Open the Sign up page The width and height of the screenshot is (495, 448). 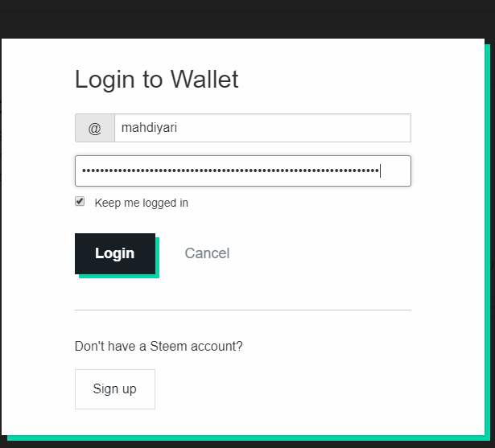click(115, 389)
